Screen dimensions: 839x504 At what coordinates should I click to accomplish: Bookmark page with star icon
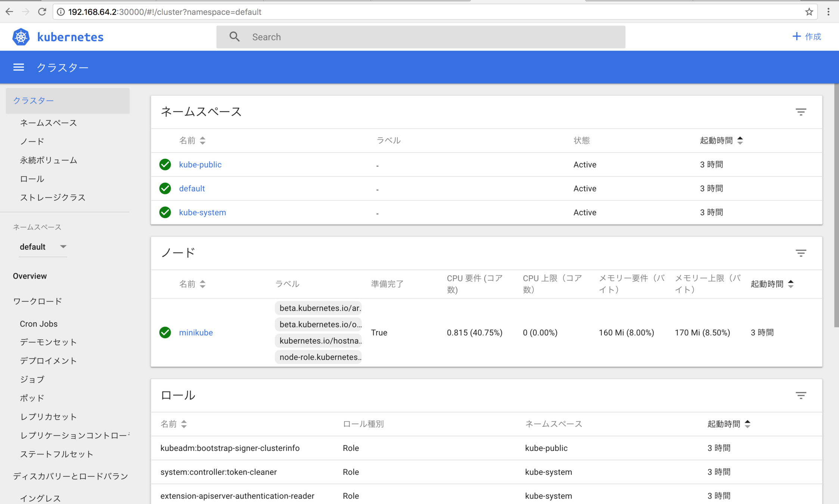(809, 12)
